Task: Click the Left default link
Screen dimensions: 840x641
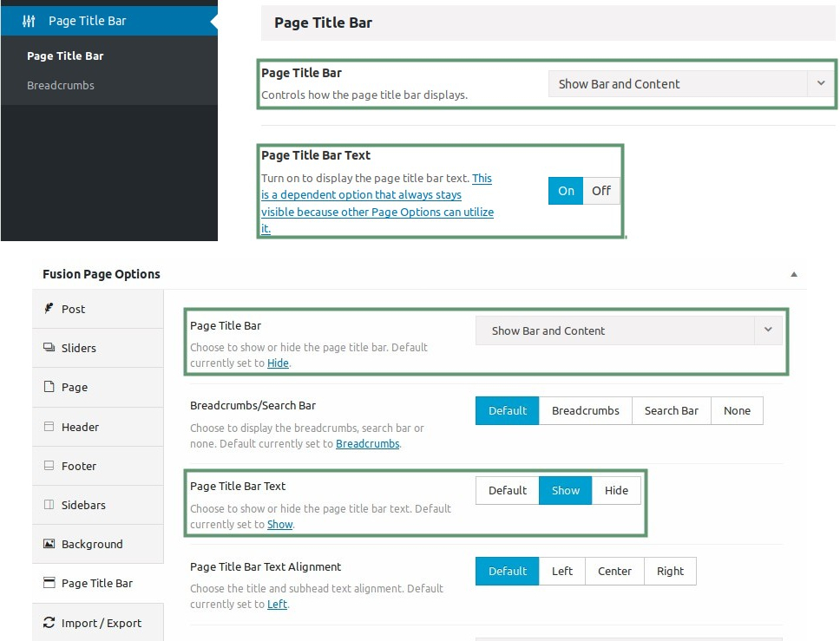Action: tap(277, 605)
